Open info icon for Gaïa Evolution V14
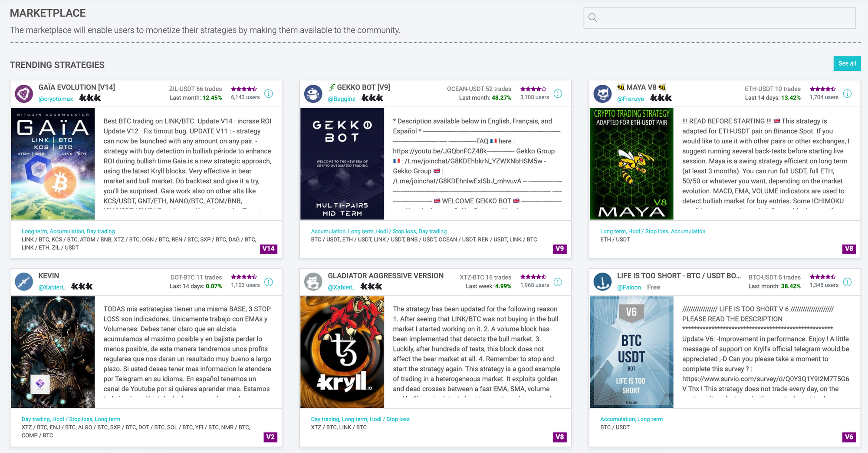 [269, 94]
